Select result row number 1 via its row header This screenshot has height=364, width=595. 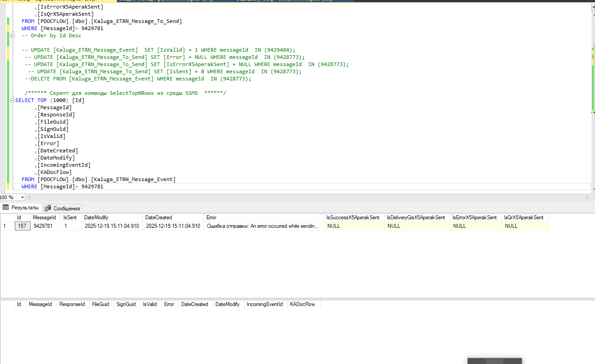[7, 226]
